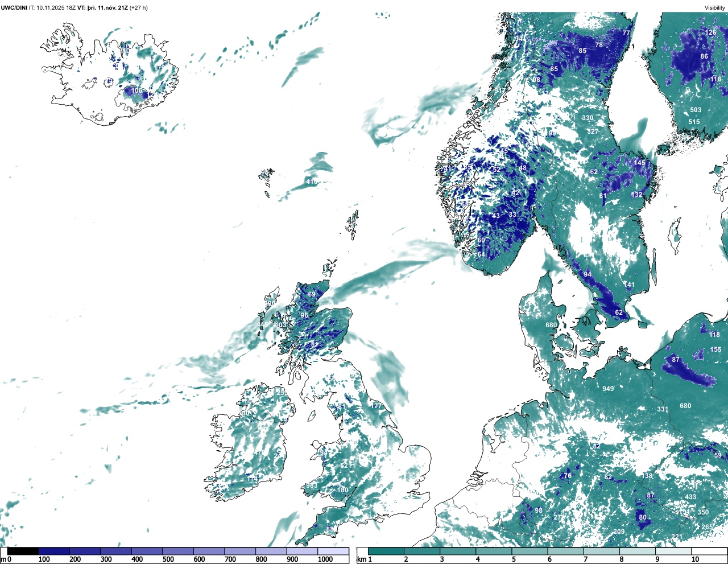This screenshot has width=728, height=564.
Task: Click value '138' over the Czech region
Action: (648, 476)
